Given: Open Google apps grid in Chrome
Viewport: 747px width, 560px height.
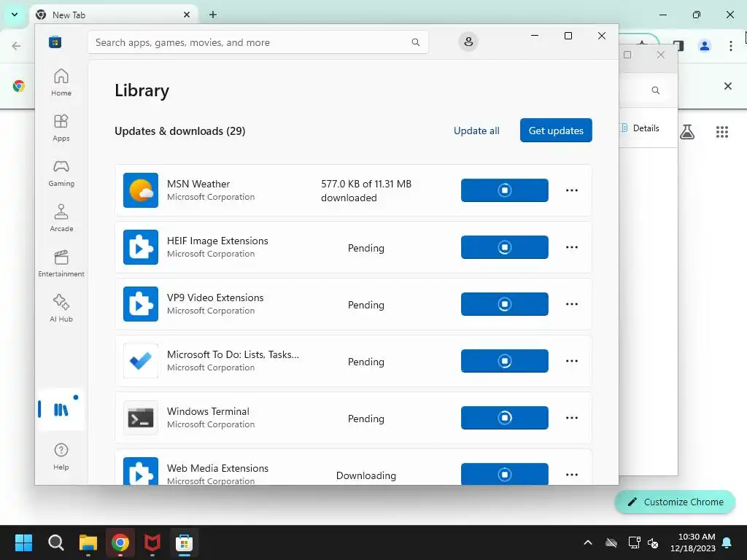Looking at the screenshot, I should tap(721, 132).
